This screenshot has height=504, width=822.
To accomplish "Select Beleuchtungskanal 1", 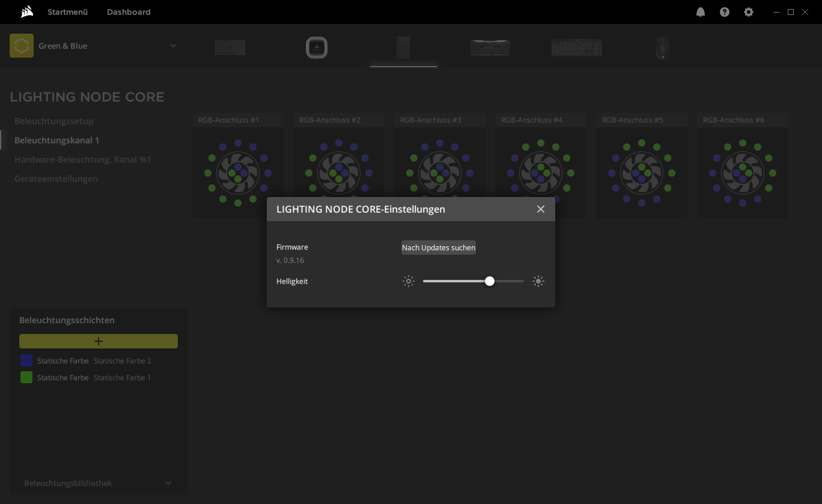I will 57,140.
